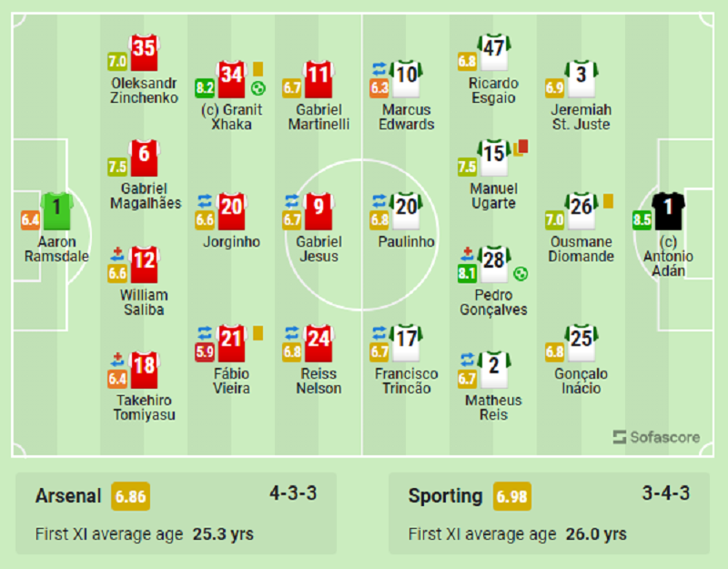Click the substitution arrows beside Marcus Edwards

[x=379, y=68]
